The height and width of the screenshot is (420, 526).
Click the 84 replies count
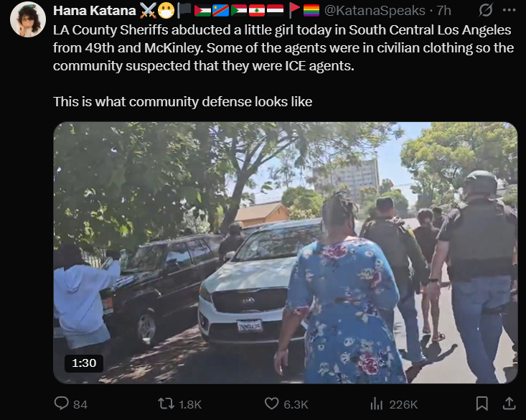pyautogui.click(x=80, y=404)
